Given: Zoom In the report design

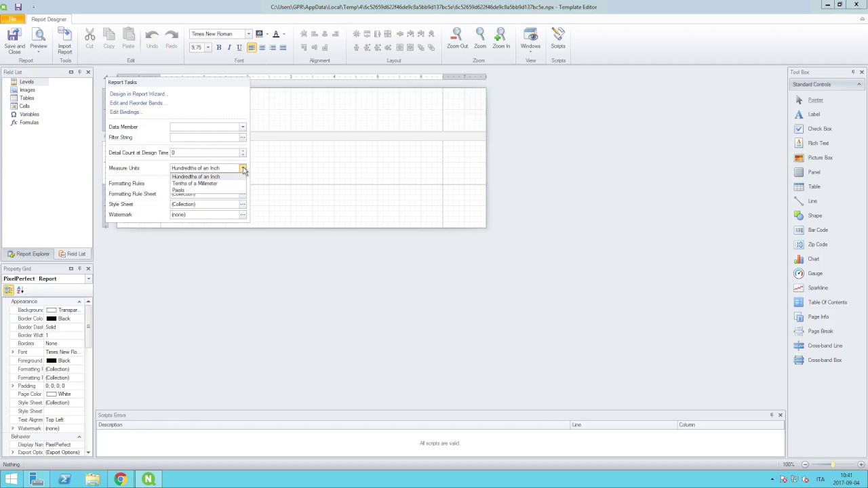Looking at the screenshot, I should point(501,39).
